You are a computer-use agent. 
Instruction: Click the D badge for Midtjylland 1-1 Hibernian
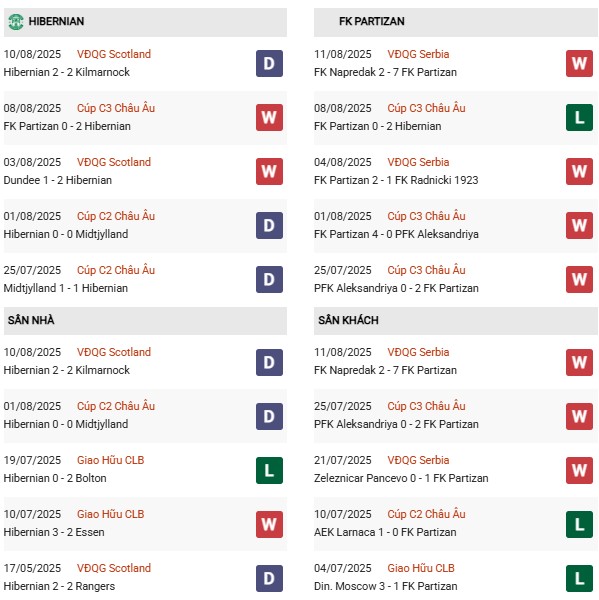click(x=269, y=279)
